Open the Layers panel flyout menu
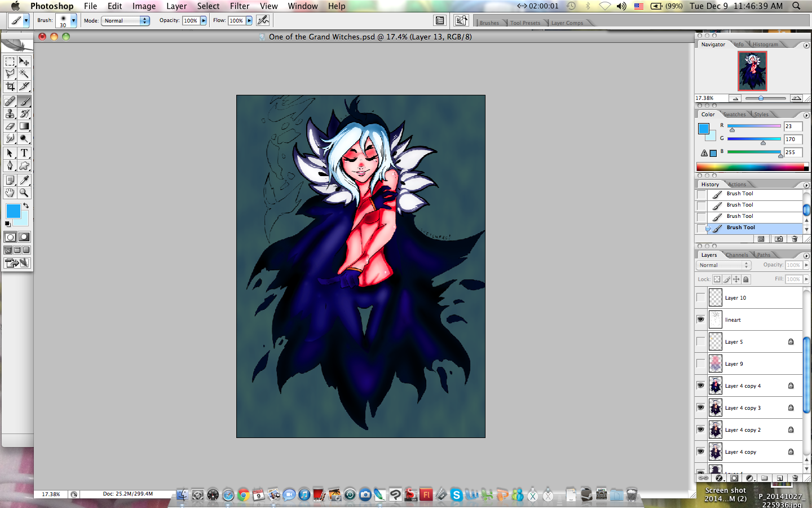Screen dimensions: 812x508 (x=806, y=256)
